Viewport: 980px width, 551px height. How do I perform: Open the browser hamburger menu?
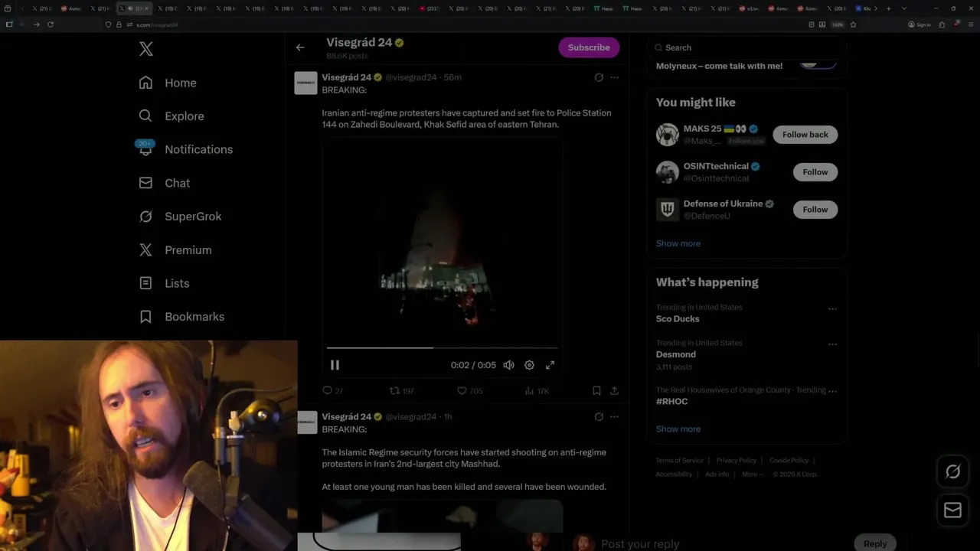(x=971, y=24)
